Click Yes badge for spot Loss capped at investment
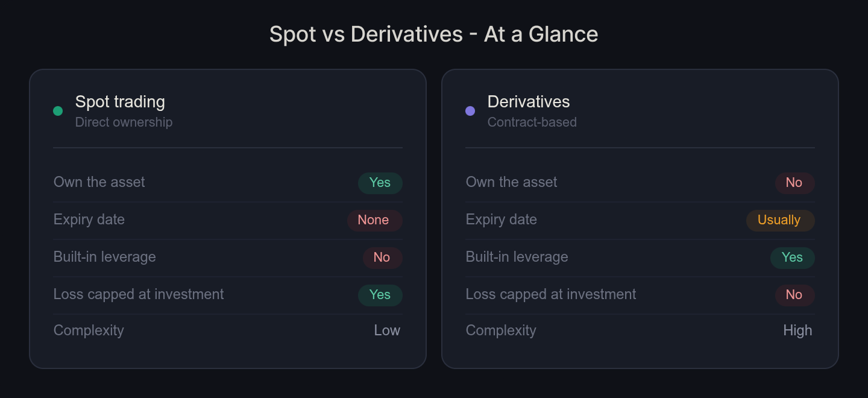The image size is (868, 398). (x=380, y=295)
